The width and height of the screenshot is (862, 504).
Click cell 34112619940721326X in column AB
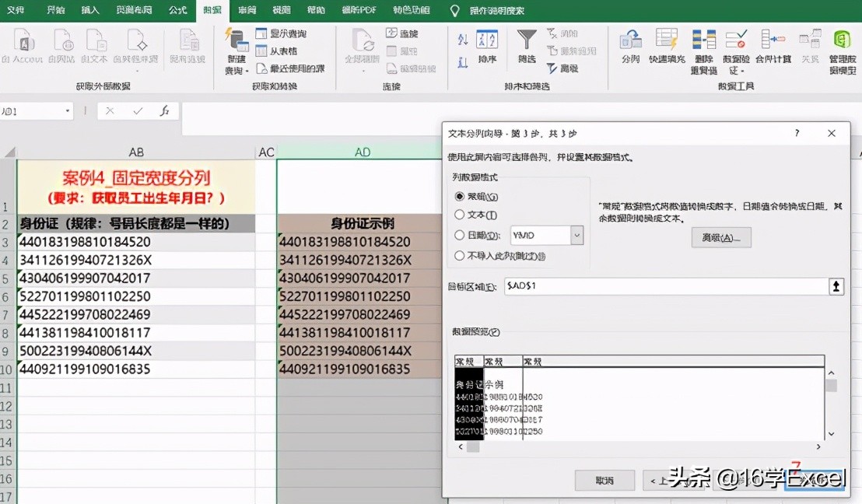pyautogui.click(x=136, y=260)
